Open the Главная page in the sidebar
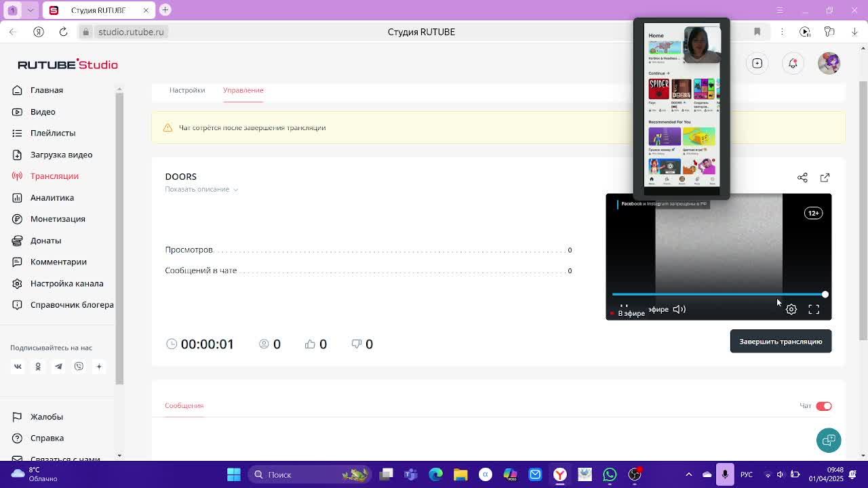Screen dimensions: 868x488 46,90
